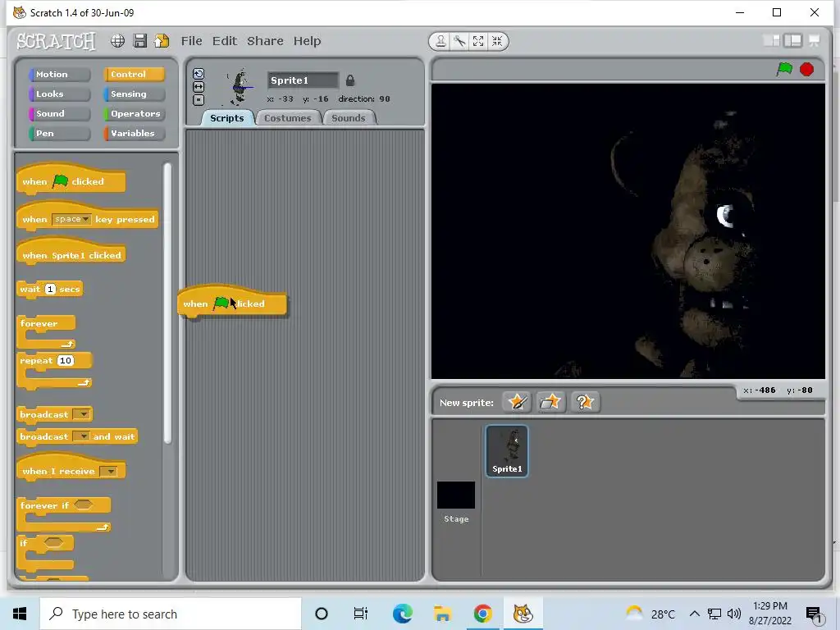Click the volume speaker icon
Viewport: 840px width, 630px height.
coord(734,614)
